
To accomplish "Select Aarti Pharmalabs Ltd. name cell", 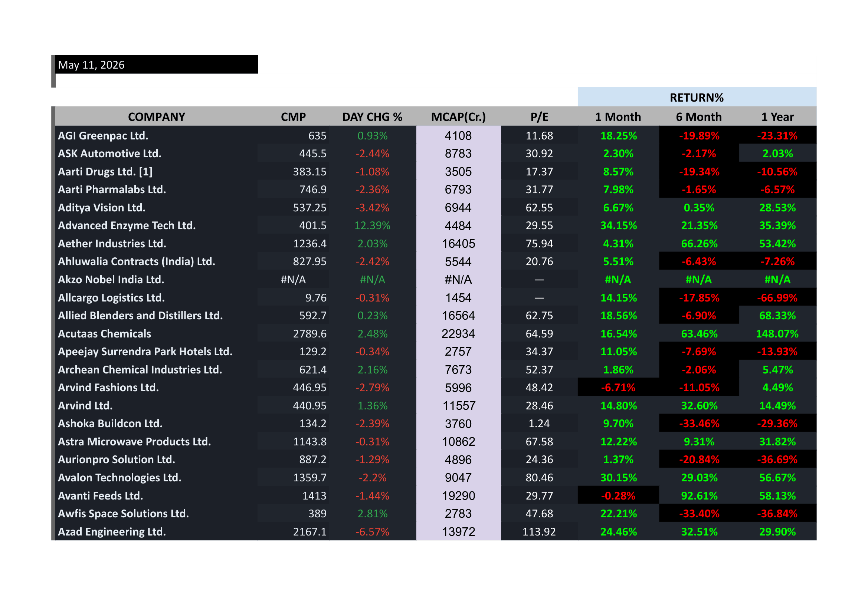I will point(112,189).
